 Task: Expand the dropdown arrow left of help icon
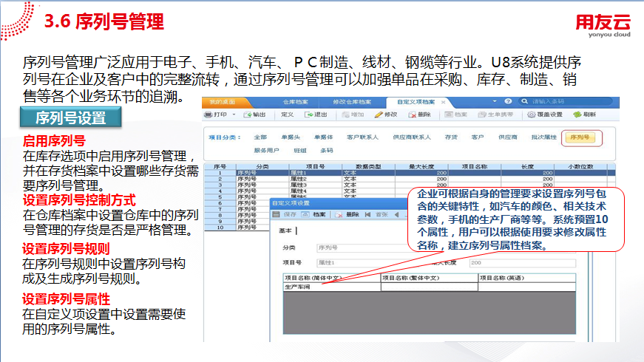495,101
